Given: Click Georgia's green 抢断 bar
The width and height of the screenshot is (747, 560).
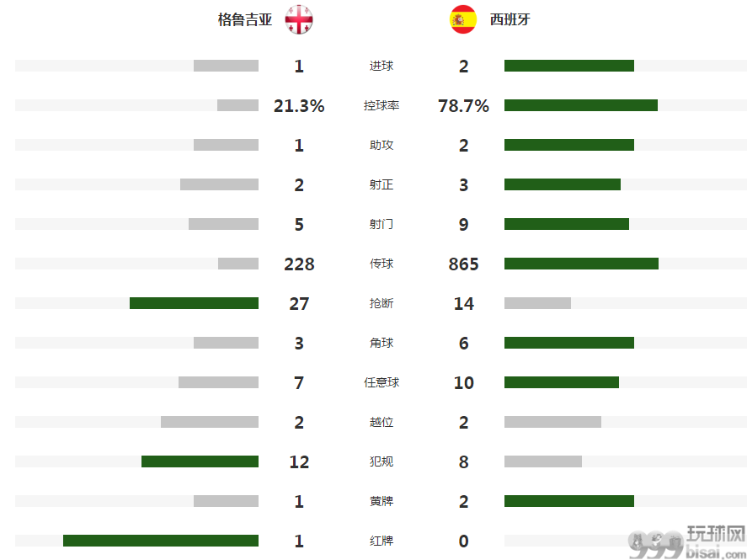Looking at the screenshot, I should coord(194,303).
